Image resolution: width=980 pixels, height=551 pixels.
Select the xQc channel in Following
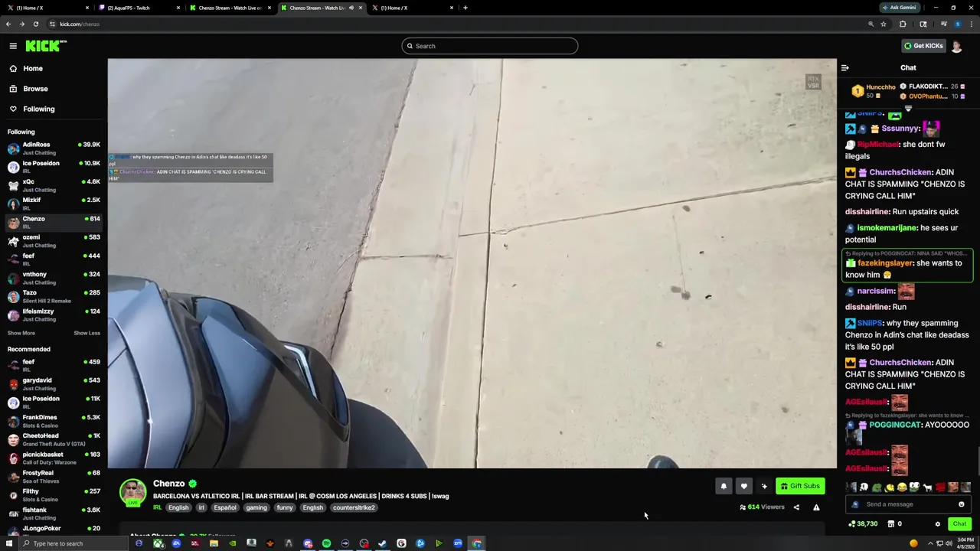[x=54, y=185]
